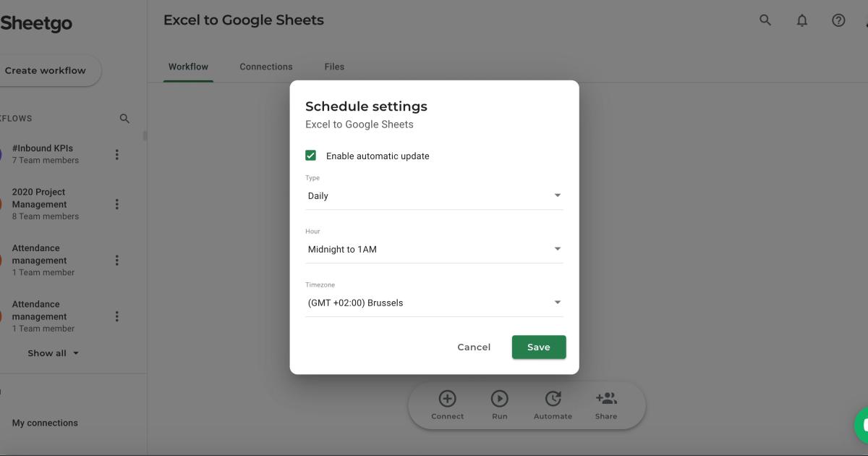
Task: Open the help menu
Action: coord(838,20)
